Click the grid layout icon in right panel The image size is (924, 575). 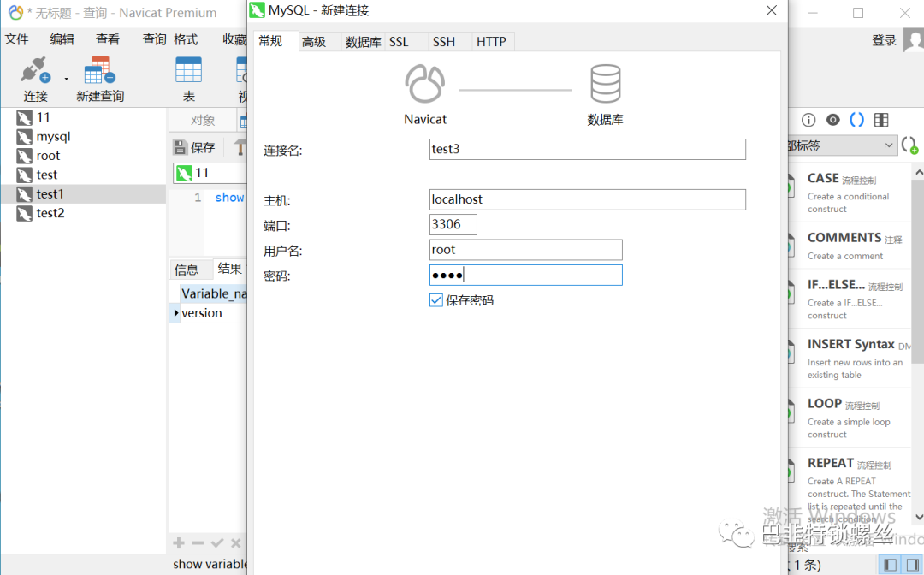coord(881,120)
